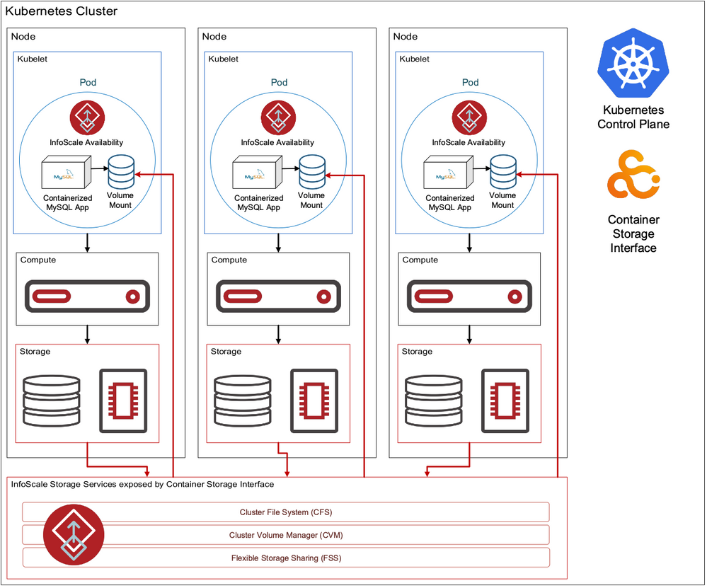This screenshot has height=588, width=707.
Task: Select the Volume Mount cylinder in the right pod
Action: point(503,172)
